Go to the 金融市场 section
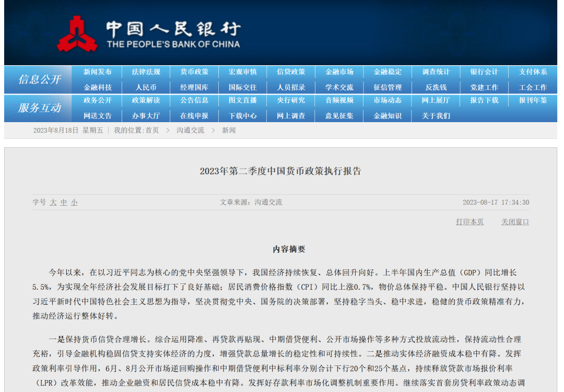Viewport: 564px width, 392px height. tap(339, 72)
